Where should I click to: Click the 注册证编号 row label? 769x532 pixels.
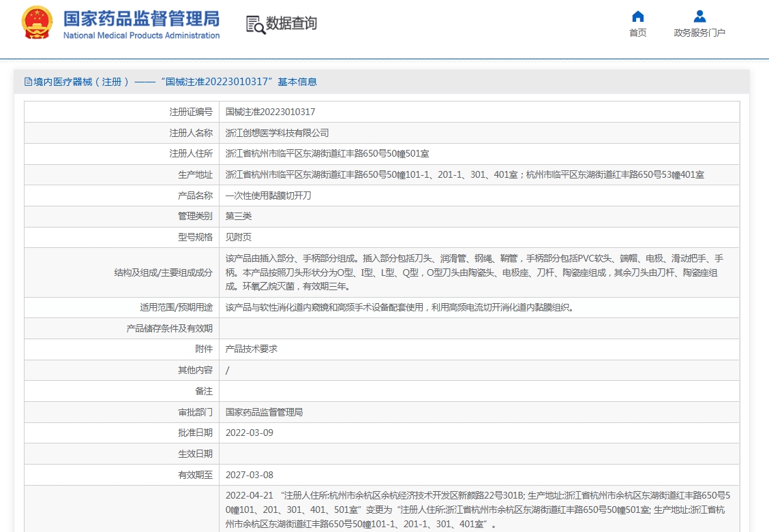191,112
